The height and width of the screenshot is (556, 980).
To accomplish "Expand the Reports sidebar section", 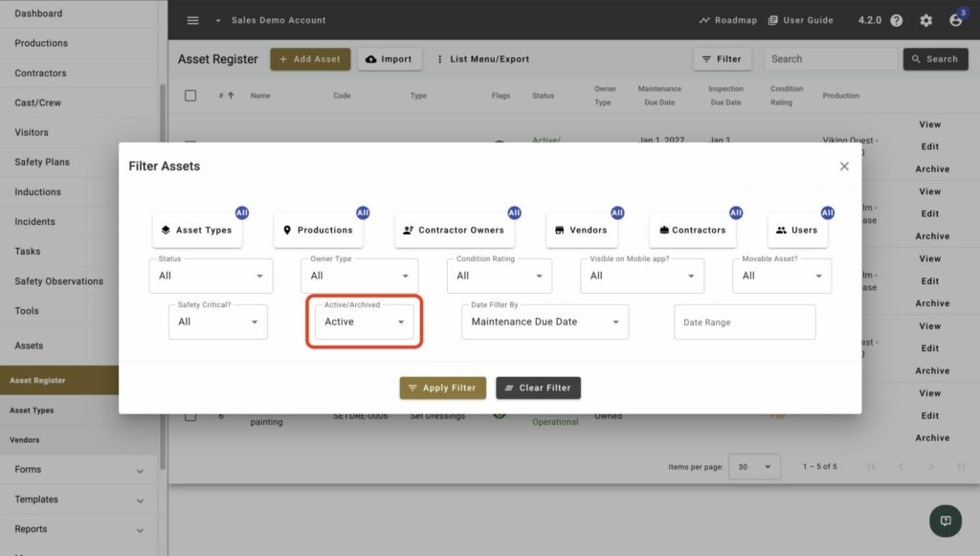I will coord(78,529).
